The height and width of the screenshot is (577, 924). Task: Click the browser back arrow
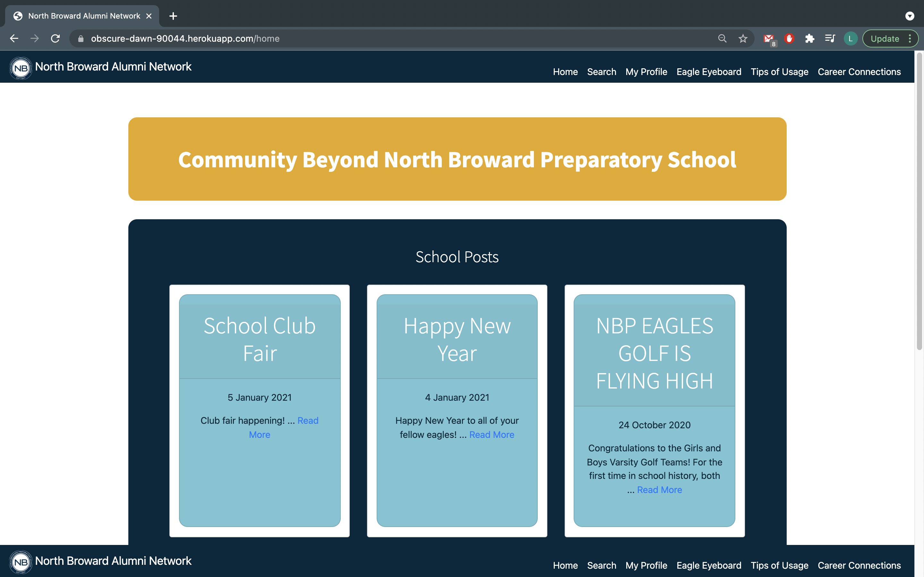[x=14, y=38]
